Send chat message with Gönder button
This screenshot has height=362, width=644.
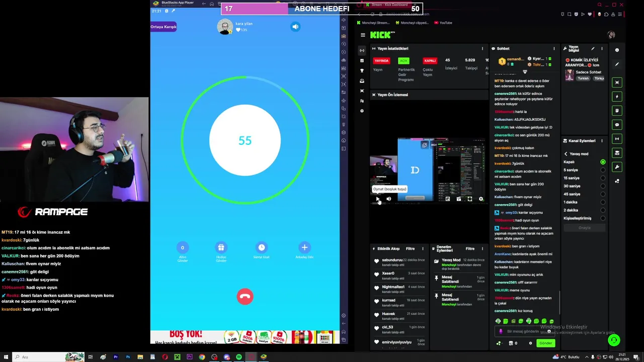tap(546, 343)
